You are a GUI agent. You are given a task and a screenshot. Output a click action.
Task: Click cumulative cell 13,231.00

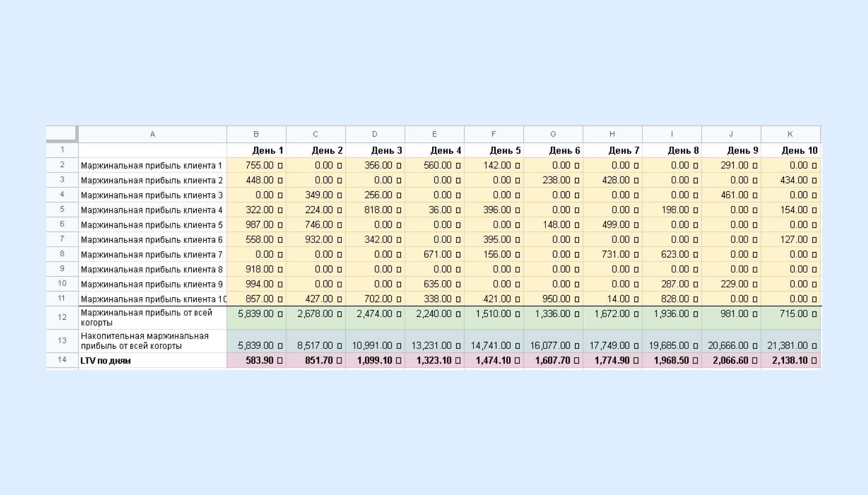coord(434,341)
